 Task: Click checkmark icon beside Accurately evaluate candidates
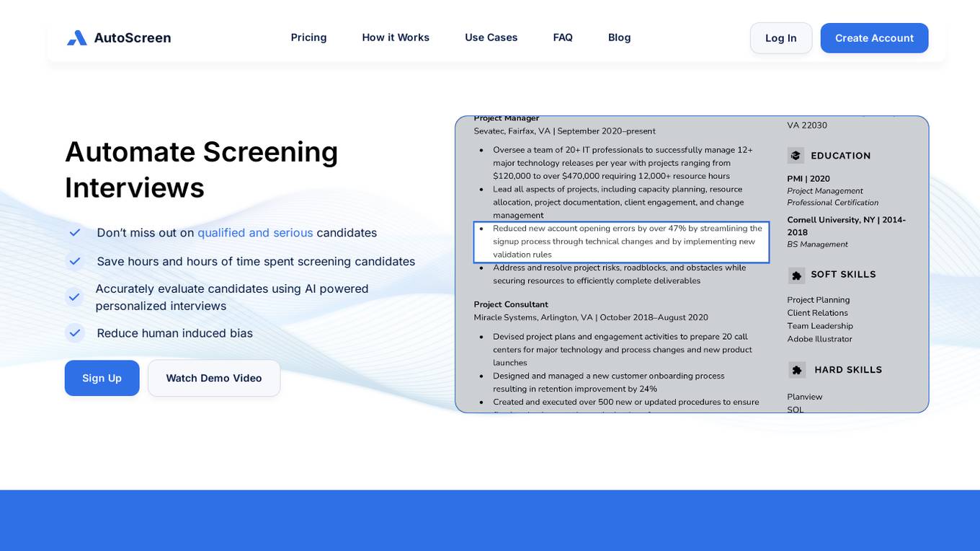(x=74, y=296)
